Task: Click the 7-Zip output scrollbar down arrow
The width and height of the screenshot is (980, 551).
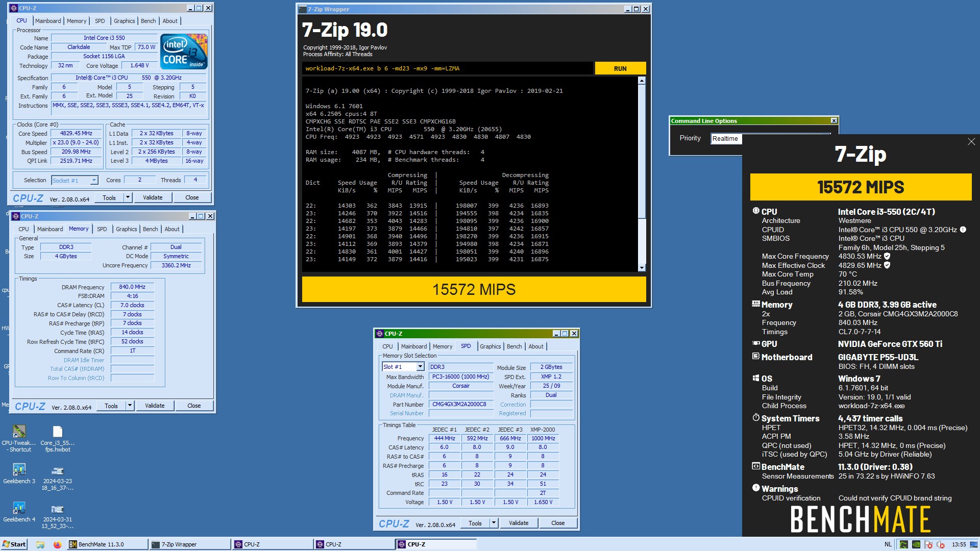Action: click(642, 267)
